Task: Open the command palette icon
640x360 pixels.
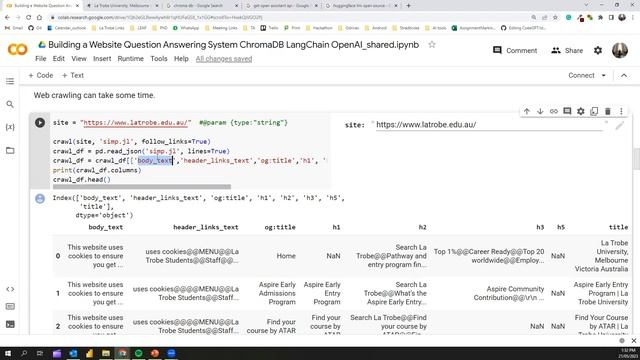Action: point(10,307)
